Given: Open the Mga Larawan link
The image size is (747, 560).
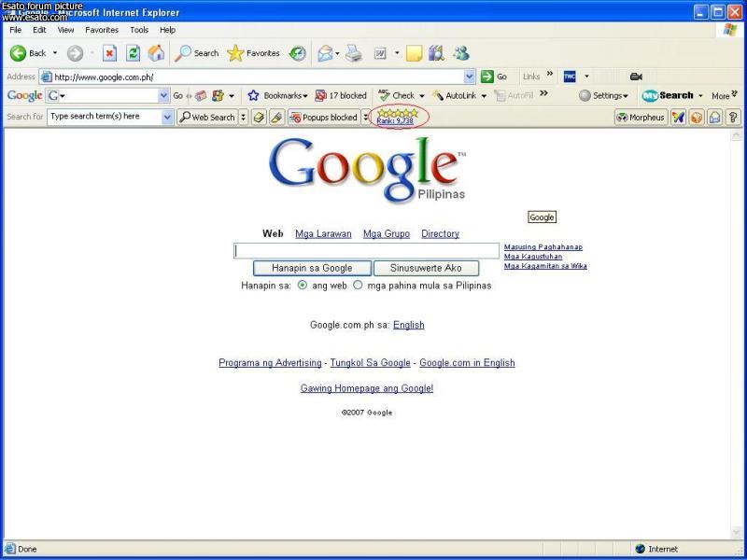Looking at the screenshot, I should (323, 234).
